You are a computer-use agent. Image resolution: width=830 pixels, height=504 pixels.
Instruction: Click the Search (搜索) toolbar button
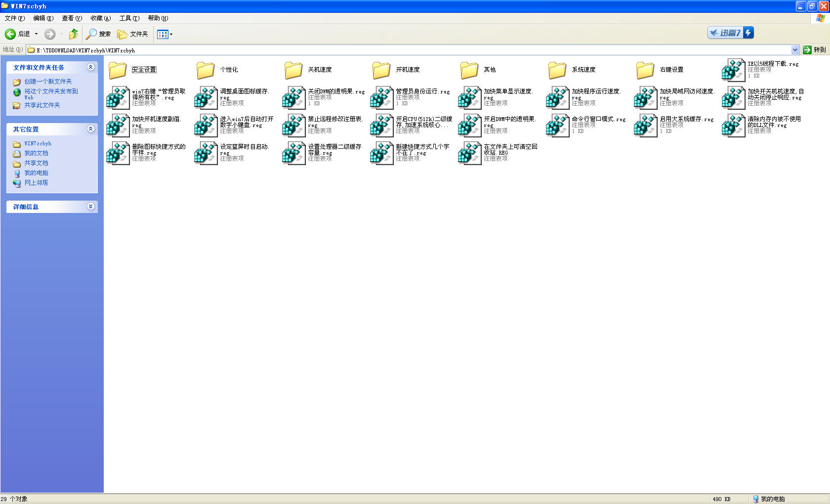click(98, 34)
